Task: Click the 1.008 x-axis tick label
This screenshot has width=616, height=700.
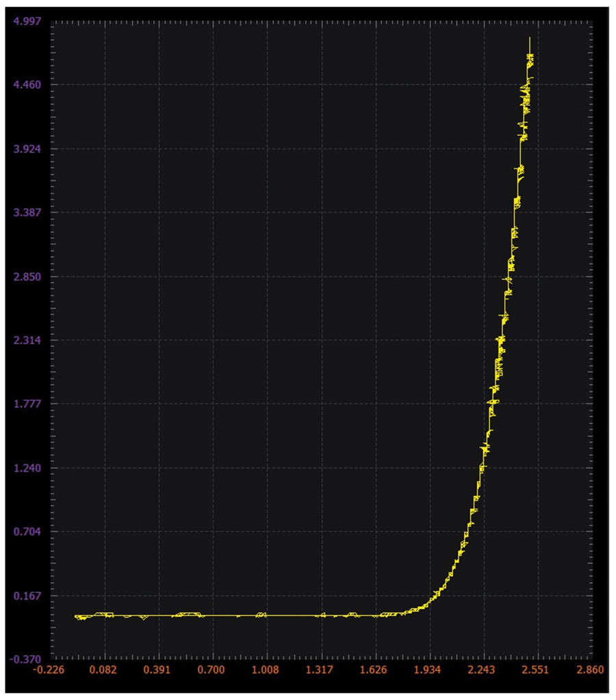Action: [x=265, y=670]
